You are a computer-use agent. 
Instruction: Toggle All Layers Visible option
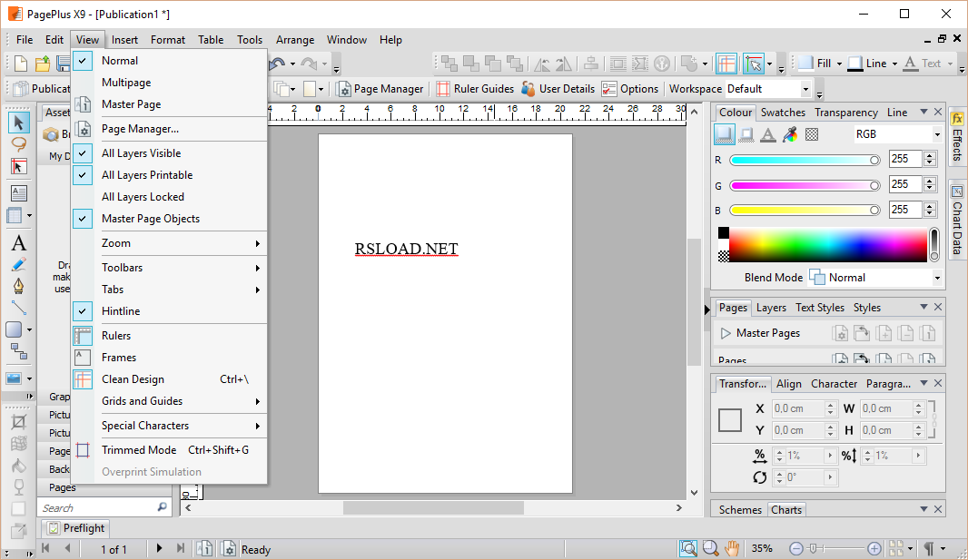click(141, 153)
